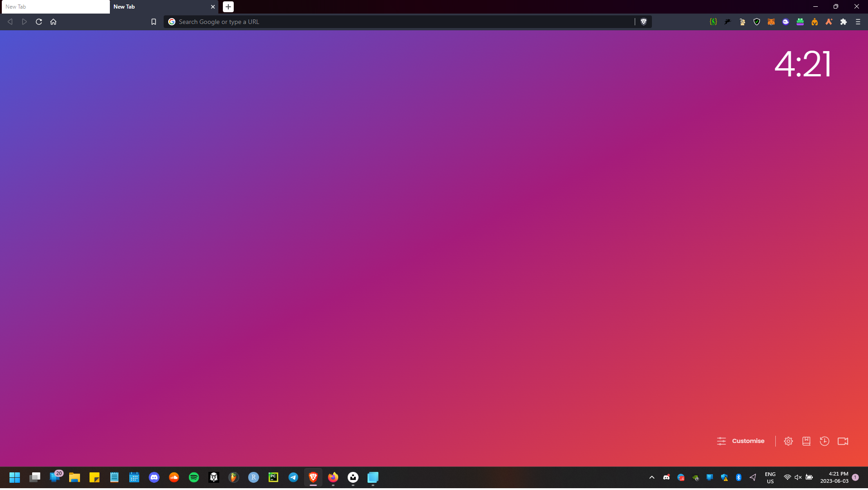868x490 pixels.
Task: Reload the current page
Action: [x=39, y=22]
